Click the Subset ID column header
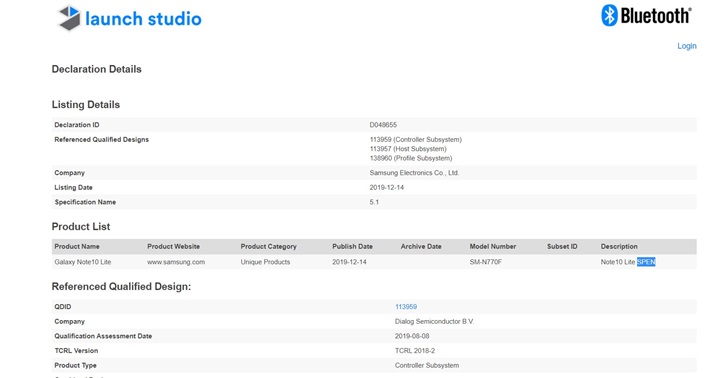Screen dimensions: 728x378 point(562,247)
